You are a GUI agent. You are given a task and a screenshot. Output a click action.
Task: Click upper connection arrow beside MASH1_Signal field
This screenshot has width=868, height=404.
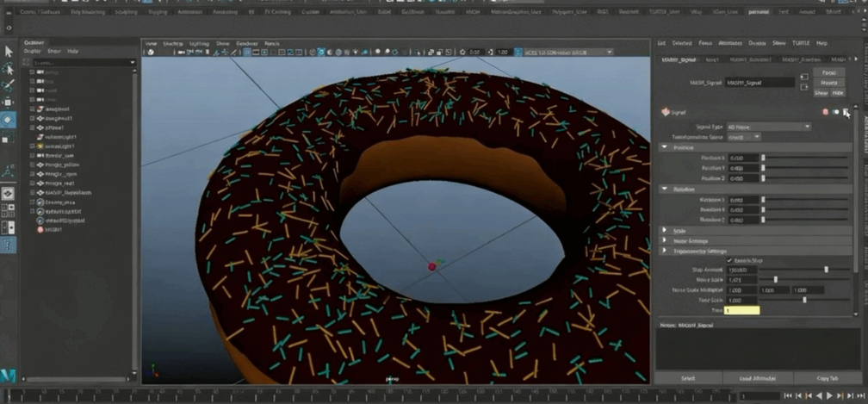click(803, 77)
